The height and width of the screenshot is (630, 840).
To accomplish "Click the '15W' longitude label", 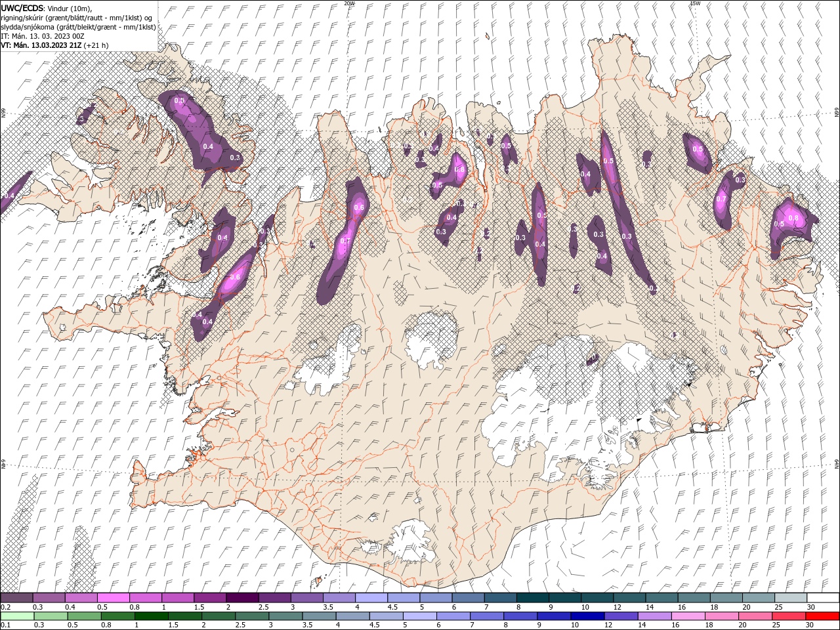I will coord(695,3).
